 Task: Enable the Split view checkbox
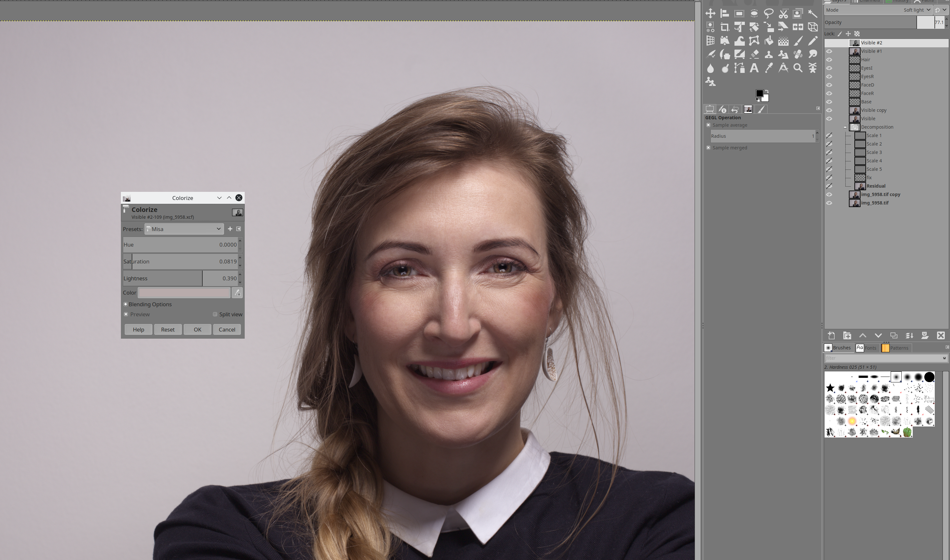tap(215, 314)
